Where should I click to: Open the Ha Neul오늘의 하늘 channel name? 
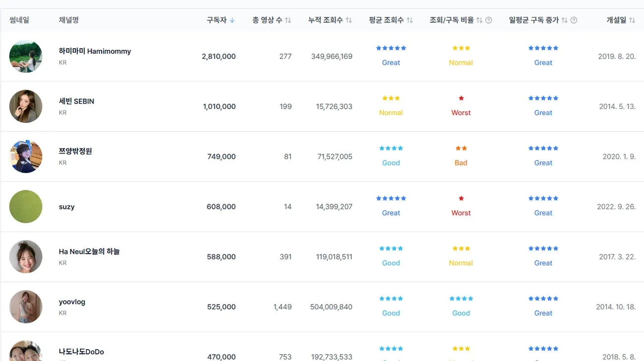coord(89,251)
